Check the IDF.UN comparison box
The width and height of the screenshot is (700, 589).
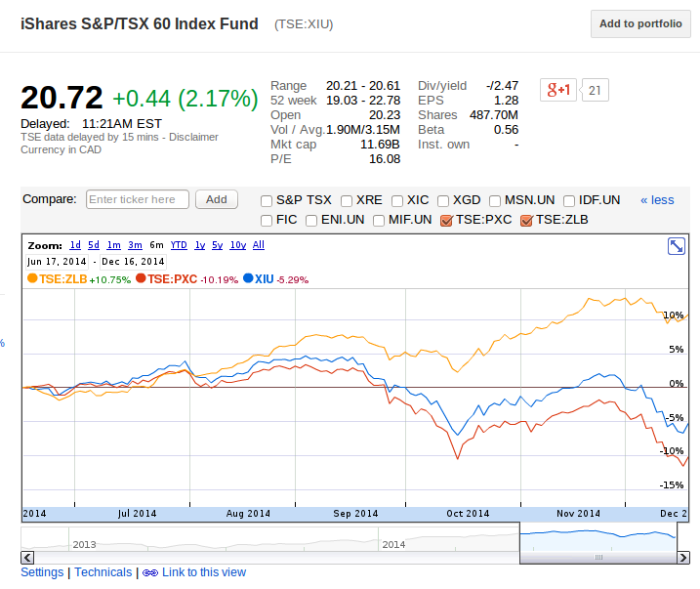[x=569, y=201]
